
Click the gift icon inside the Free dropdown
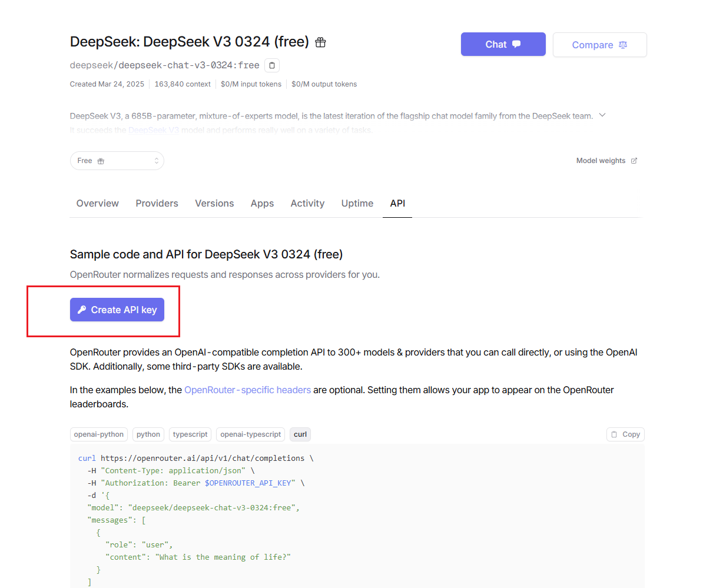click(x=101, y=161)
